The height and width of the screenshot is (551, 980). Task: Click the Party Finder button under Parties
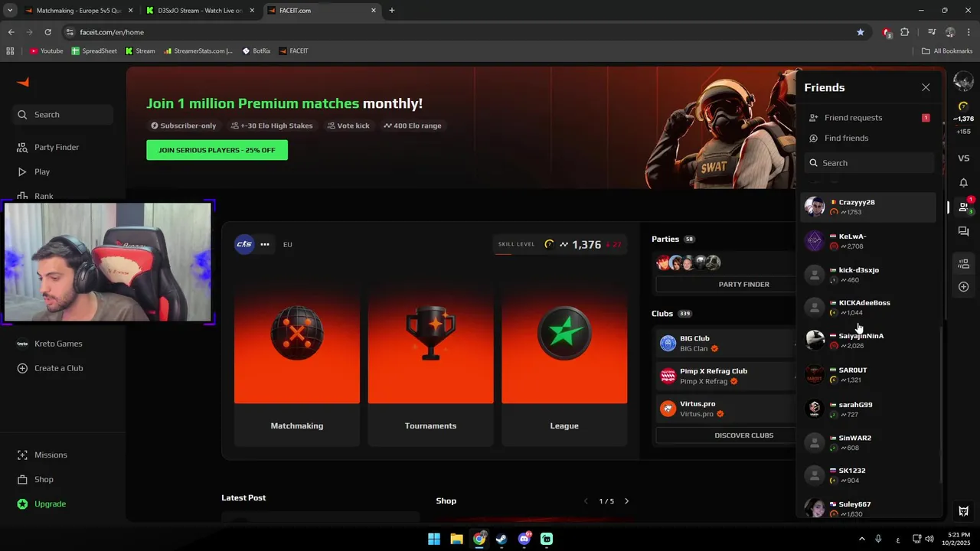[x=743, y=284]
